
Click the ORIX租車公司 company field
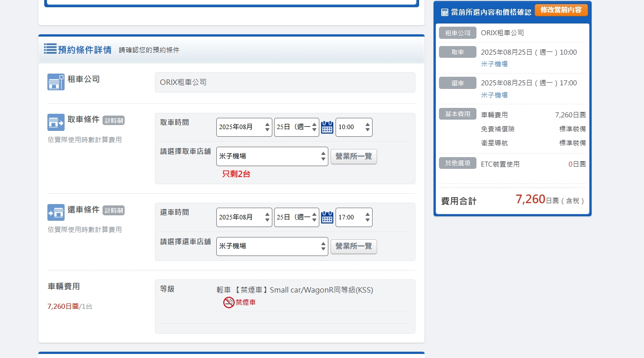(285, 82)
